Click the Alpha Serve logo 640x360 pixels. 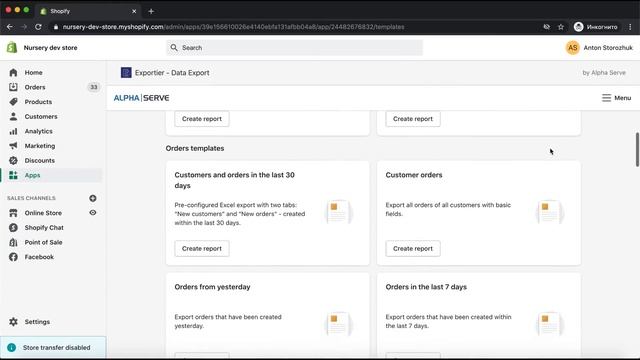141,98
